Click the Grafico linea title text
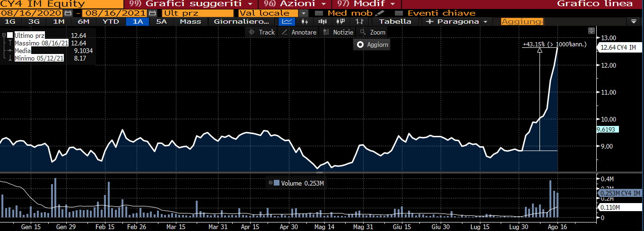 tap(595, 4)
